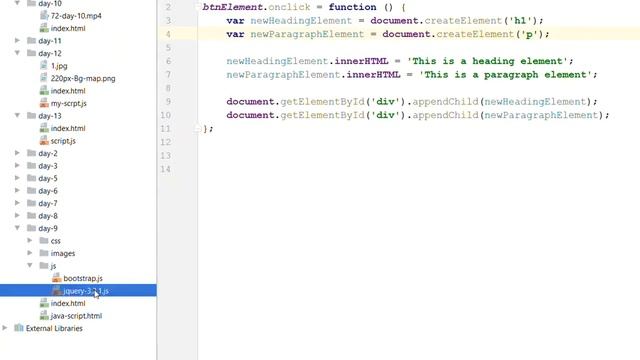The image size is (640, 360).
Task: Click 'This is a paragraph element' string
Action: click(505, 74)
